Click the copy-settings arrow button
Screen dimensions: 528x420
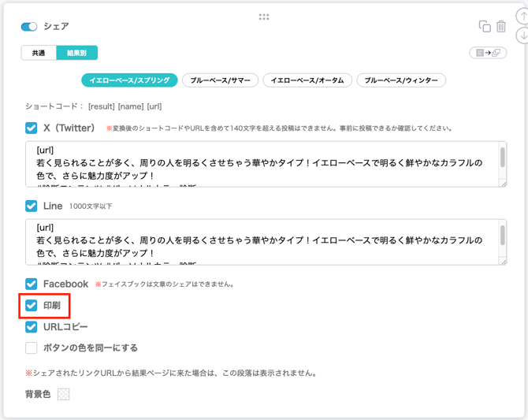pos(488,53)
